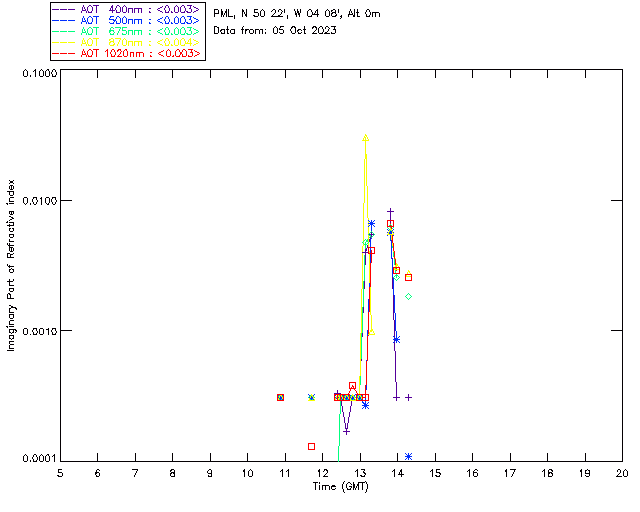This screenshot has width=640, height=512.
Task: Click the yellow dashed line sample in legend
Action: pos(64,42)
